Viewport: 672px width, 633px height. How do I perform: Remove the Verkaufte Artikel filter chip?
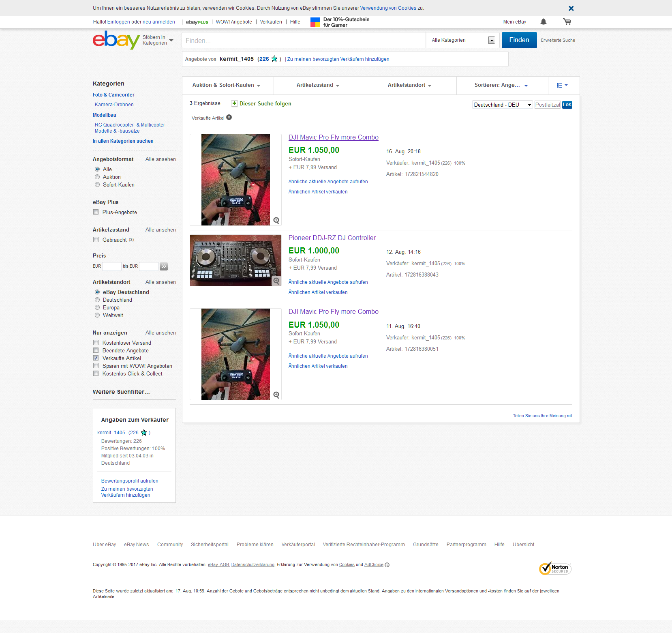(x=229, y=117)
